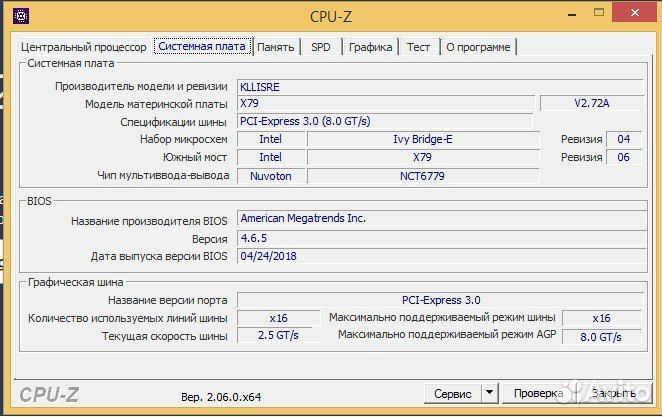Click the Nuvoton vendor field
The width and height of the screenshot is (662, 417).
pyautogui.click(x=271, y=176)
